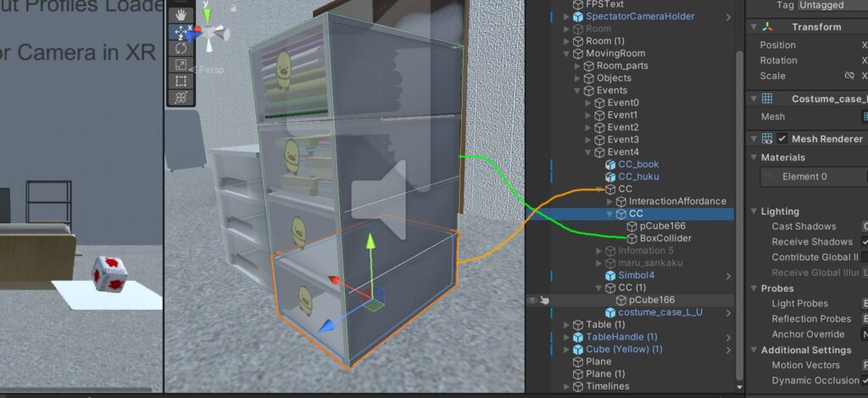Click the blue prefab cube icon of CC_huku
Screen dimensions: 868x398
coord(610,177)
